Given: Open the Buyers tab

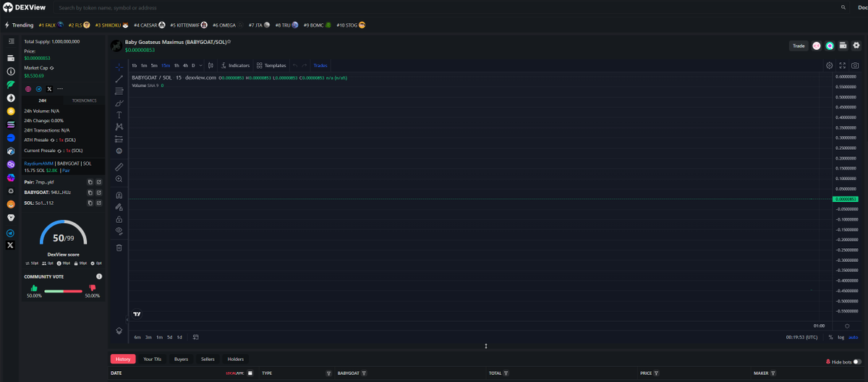Looking at the screenshot, I should coord(181,359).
